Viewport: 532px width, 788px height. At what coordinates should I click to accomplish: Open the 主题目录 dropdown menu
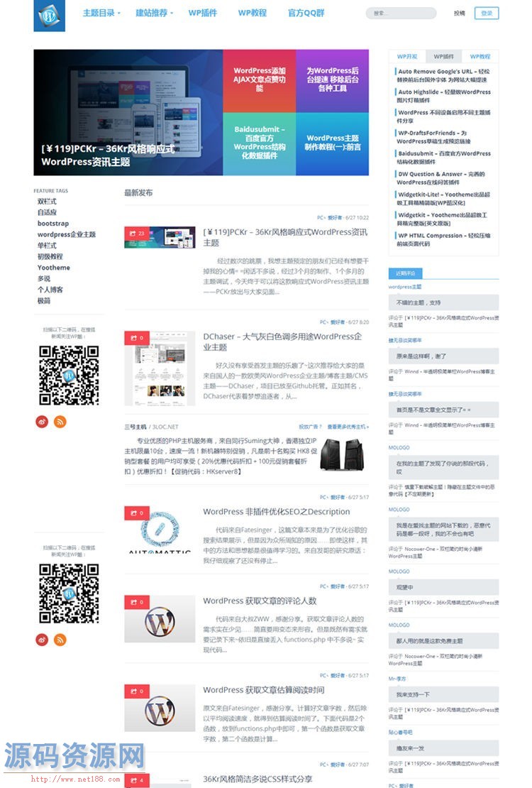click(101, 13)
